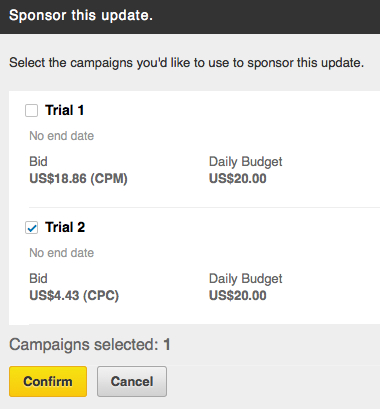Click the Cancel button
Screen dimensions: 380x409
pyautogui.click(x=132, y=381)
